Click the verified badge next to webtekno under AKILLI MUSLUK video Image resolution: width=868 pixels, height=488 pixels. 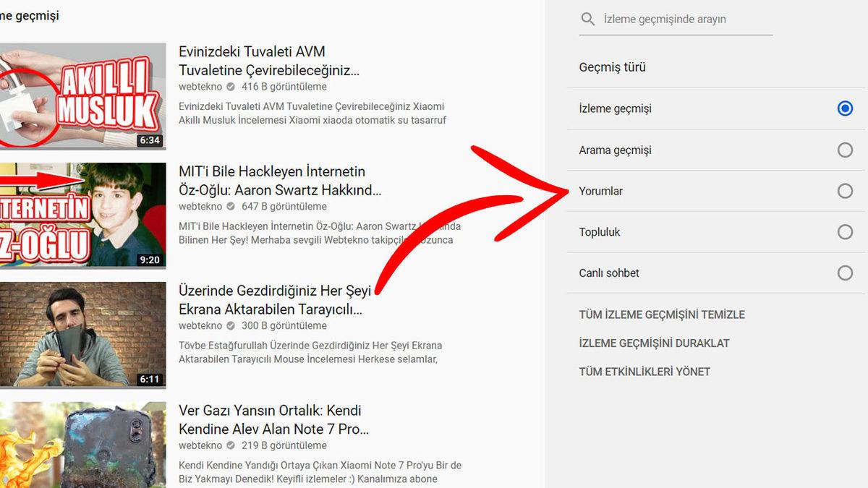[230, 86]
